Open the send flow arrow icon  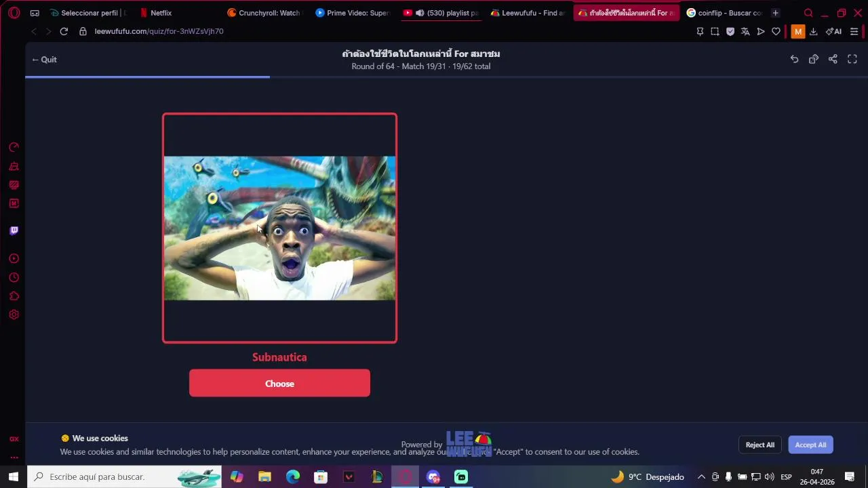coord(761,31)
